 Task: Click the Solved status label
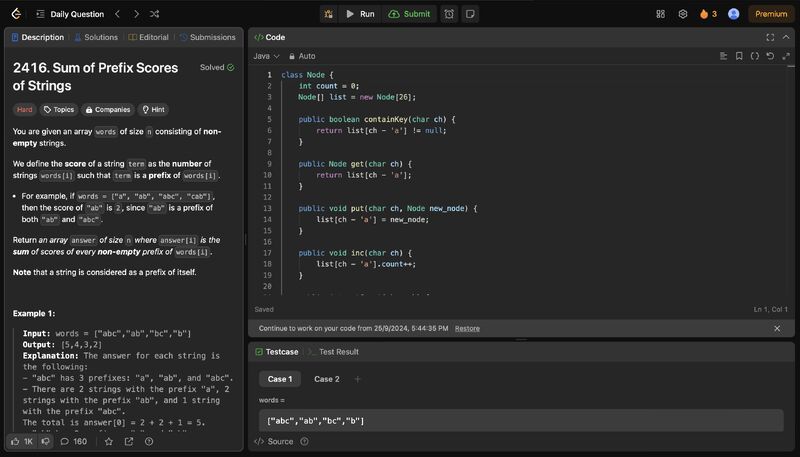click(x=217, y=67)
